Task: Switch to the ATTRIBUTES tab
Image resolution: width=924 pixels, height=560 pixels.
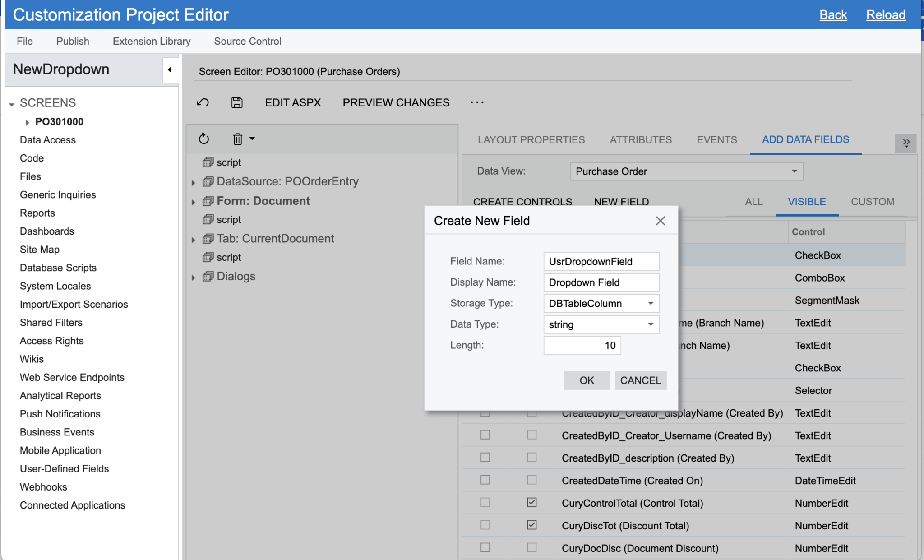Action: point(640,140)
